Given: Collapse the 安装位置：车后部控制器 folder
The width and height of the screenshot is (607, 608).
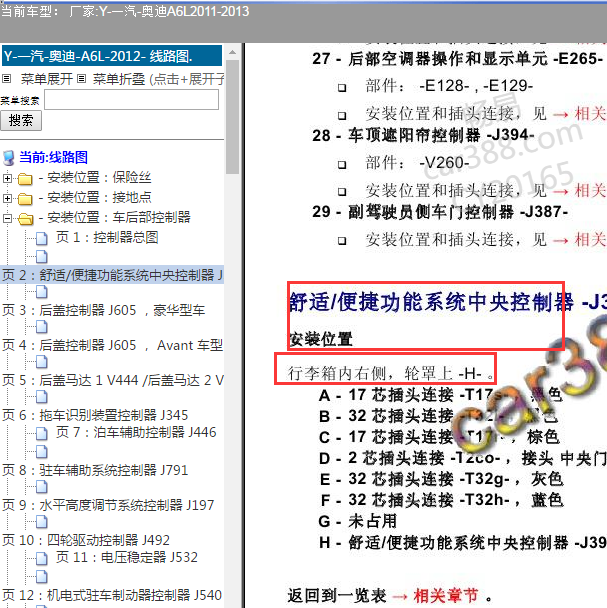Looking at the screenshot, I should click(x=7, y=218).
